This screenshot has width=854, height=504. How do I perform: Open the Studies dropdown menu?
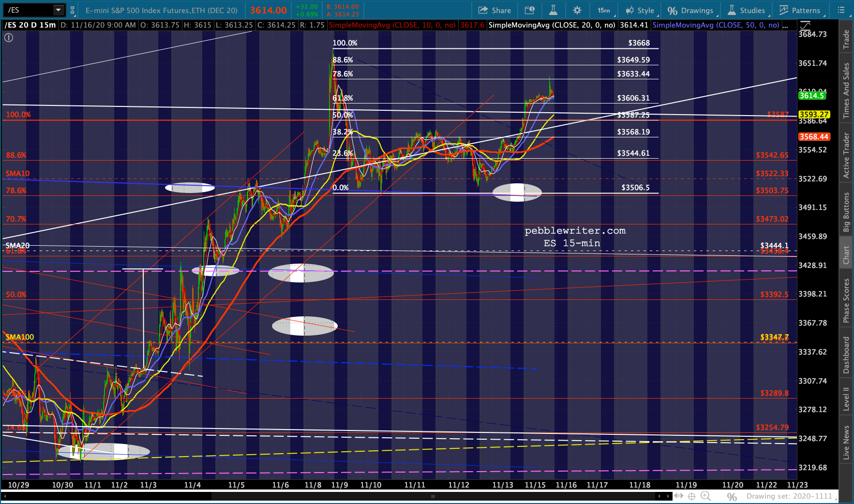tap(747, 10)
